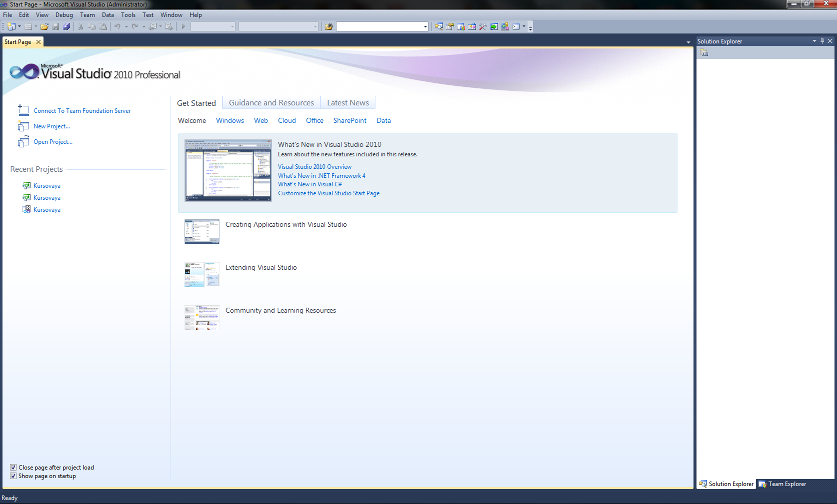837x504 pixels.
Task: Click Solution Explorer auto-hide pin icon
Action: (x=822, y=41)
